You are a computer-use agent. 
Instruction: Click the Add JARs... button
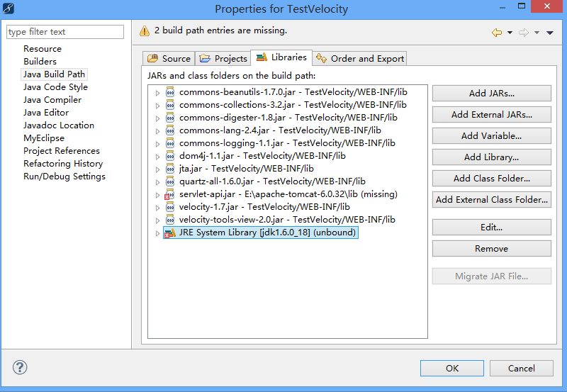(x=491, y=94)
